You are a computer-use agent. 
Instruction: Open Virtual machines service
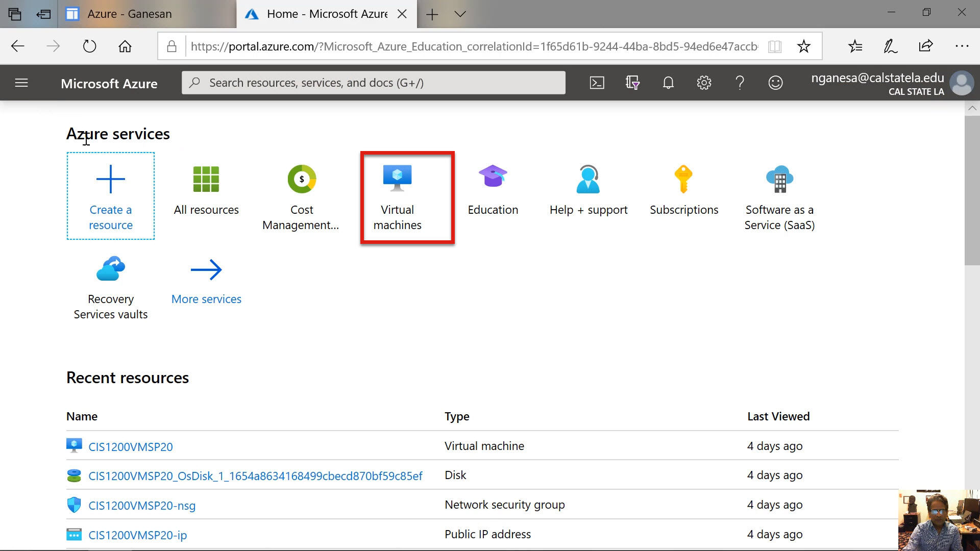pos(397,197)
